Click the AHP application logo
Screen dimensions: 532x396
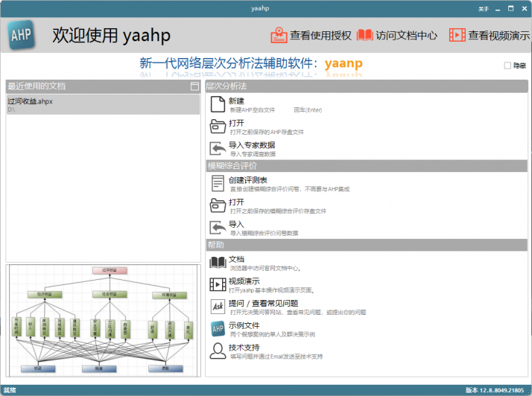tap(21, 34)
